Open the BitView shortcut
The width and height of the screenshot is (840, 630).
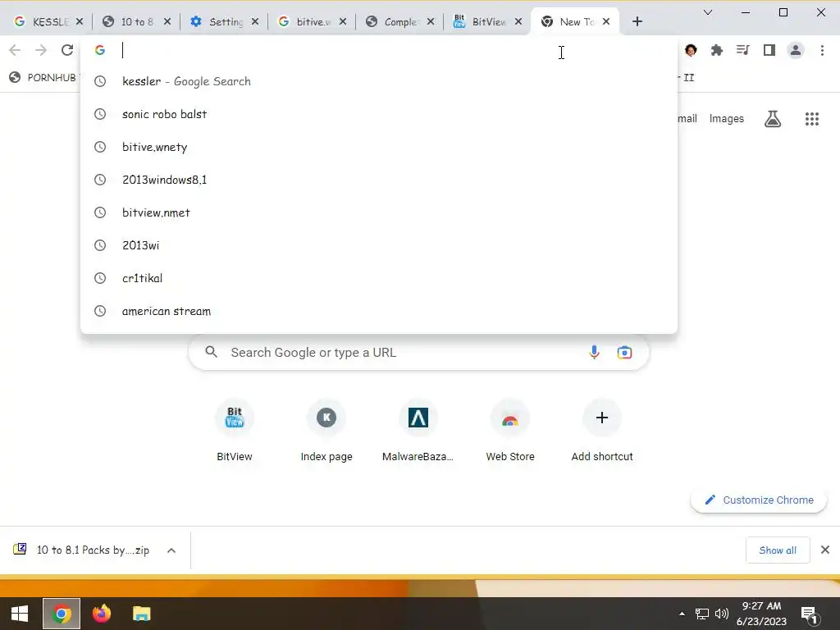(x=234, y=431)
